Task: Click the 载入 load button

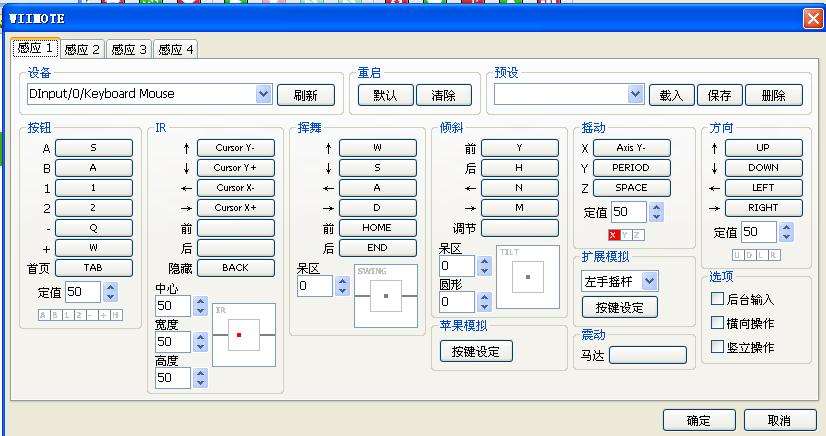Action: 671,95
